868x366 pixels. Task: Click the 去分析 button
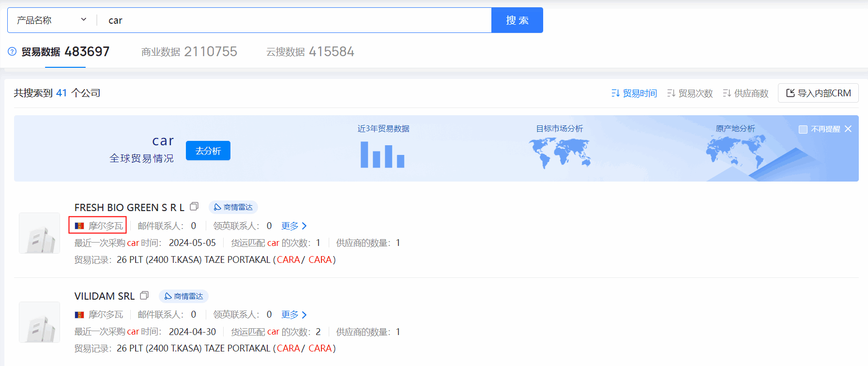[208, 151]
